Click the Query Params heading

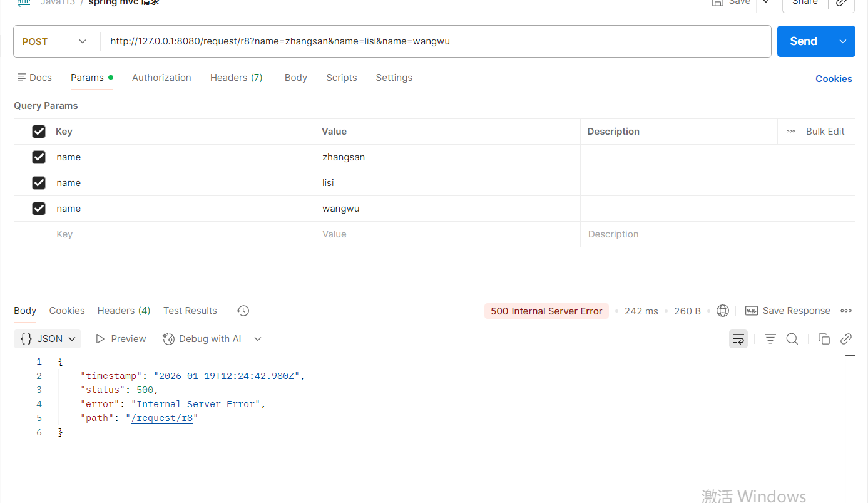point(46,106)
